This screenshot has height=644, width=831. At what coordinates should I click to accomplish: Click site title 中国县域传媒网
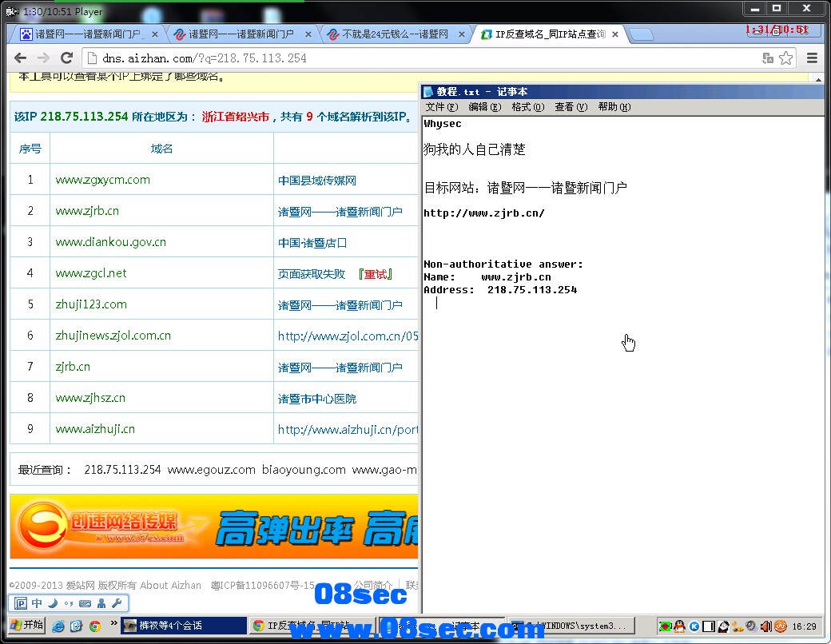[317, 181]
